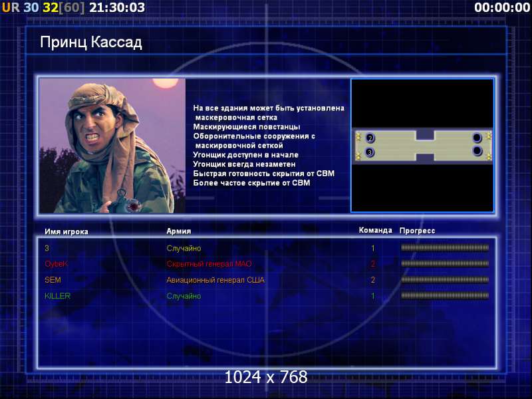Click 'Быстрая готовность скрытия от СВМ' line
This screenshot has height=399, width=532.
[263, 174]
